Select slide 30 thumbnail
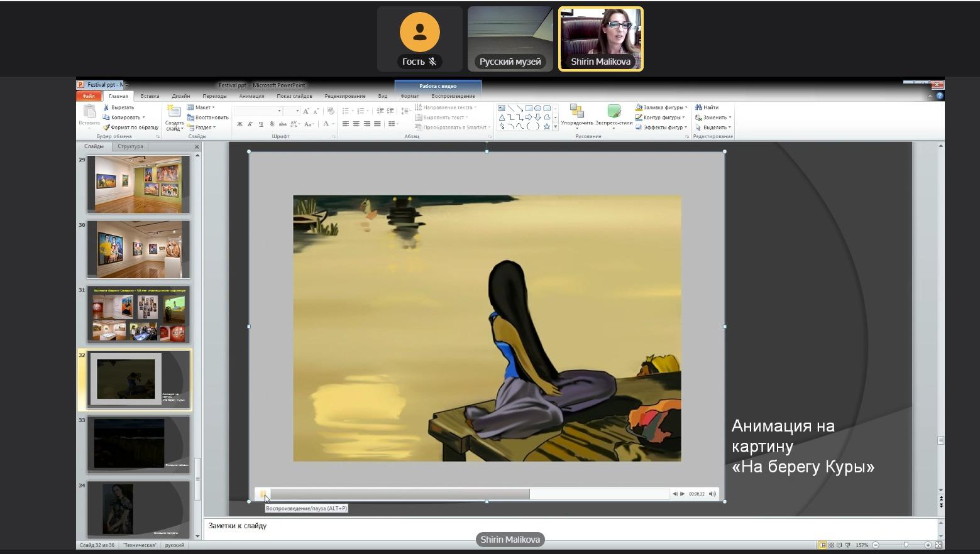This screenshot has width=980, height=554. [138, 249]
